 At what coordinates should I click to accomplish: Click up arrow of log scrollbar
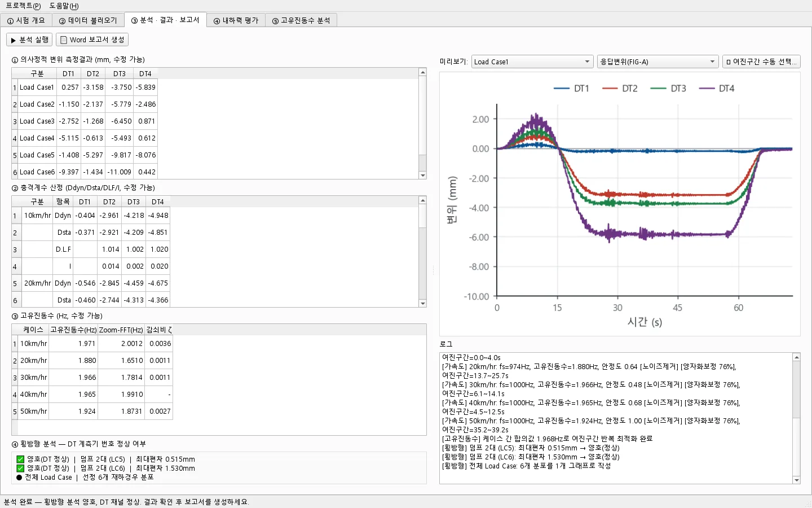click(797, 357)
